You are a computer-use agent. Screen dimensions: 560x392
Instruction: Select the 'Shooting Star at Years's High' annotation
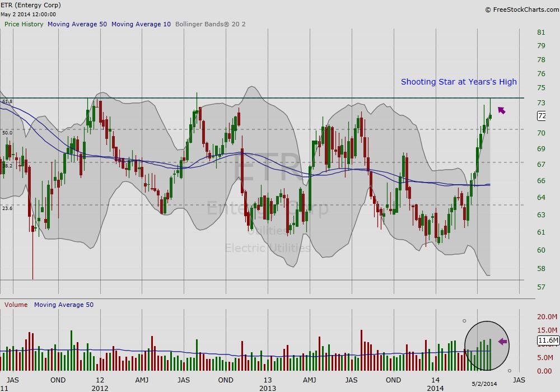(459, 82)
